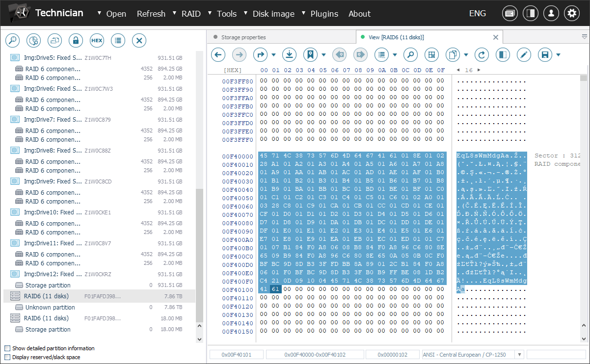This screenshot has height=364, width=590.
Task: Click the magnifier search icon in hex toolbar
Action: [410, 54]
